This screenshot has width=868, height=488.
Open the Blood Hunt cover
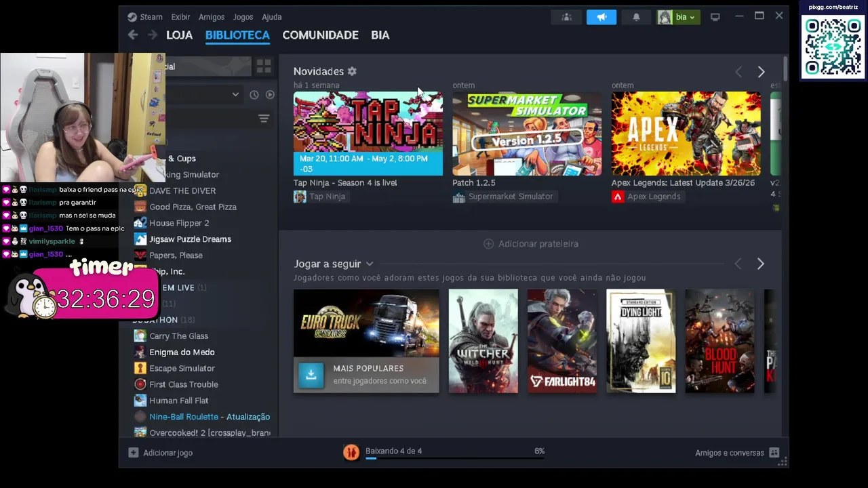coord(719,341)
